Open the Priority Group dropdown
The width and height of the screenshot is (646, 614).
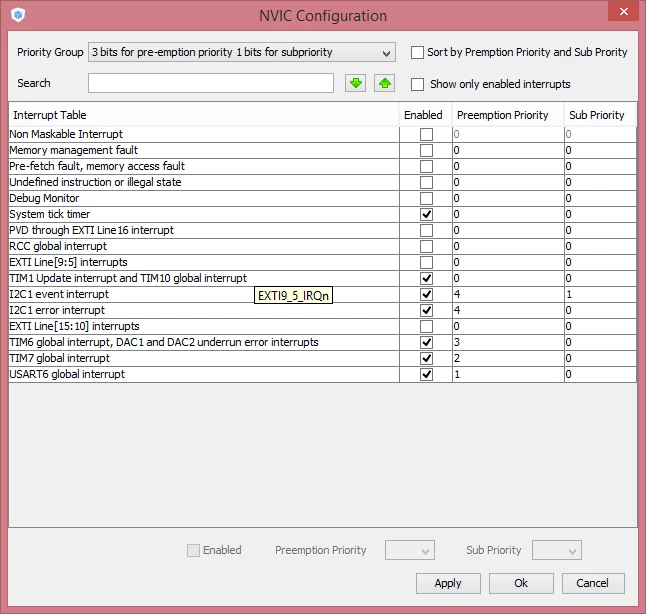(242, 52)
